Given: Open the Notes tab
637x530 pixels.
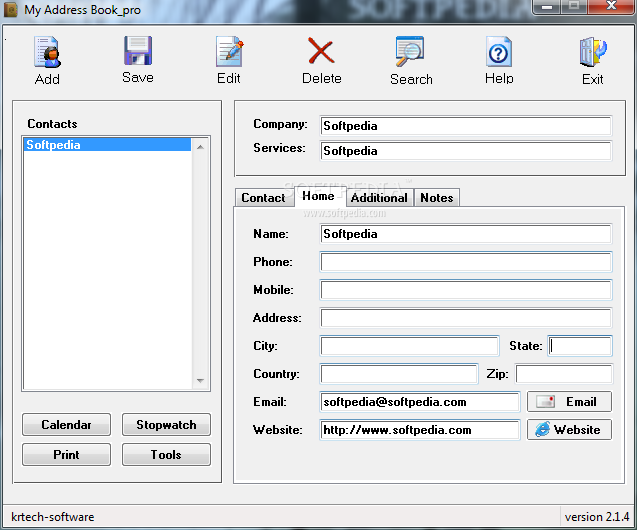Looking at the screenshot, I should [437, 198].
